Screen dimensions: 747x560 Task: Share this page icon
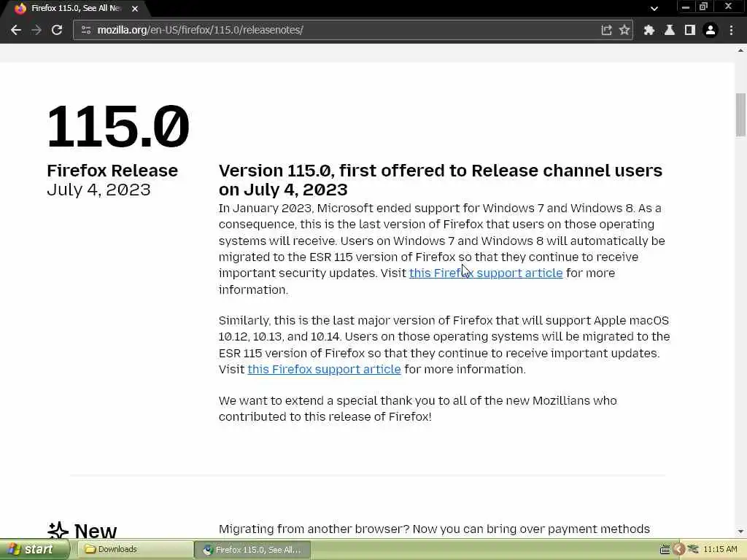[x=606, y=30]
